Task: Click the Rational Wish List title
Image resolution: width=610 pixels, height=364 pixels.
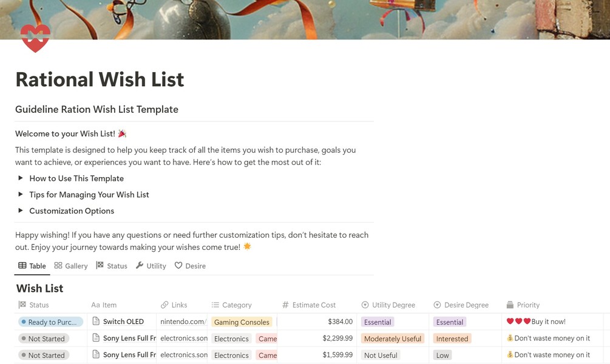Action: coord(100,79)
